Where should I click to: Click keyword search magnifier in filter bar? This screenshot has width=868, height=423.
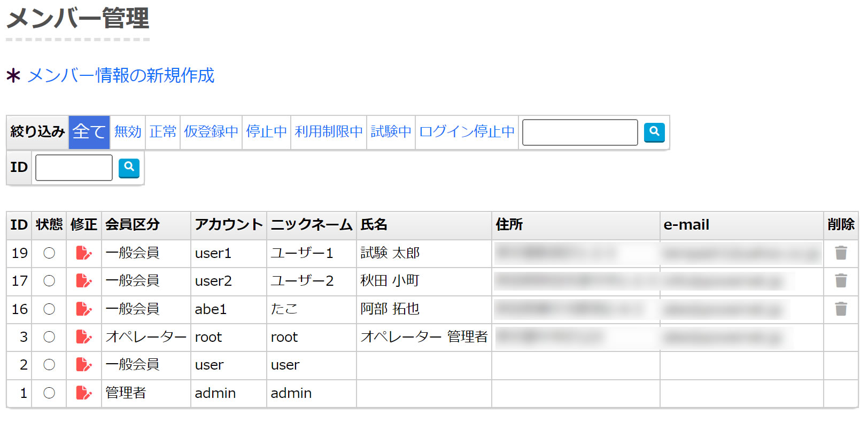tap(654, 132)
